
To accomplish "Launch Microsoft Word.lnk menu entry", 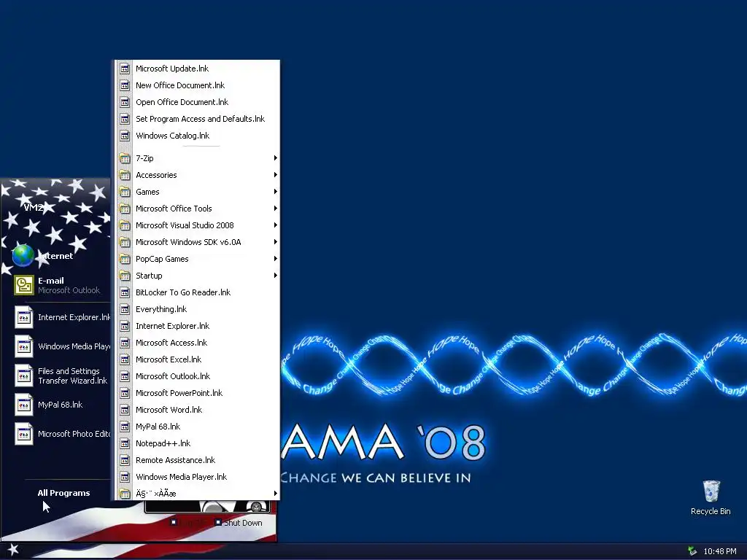I will (x=197, y=410).
